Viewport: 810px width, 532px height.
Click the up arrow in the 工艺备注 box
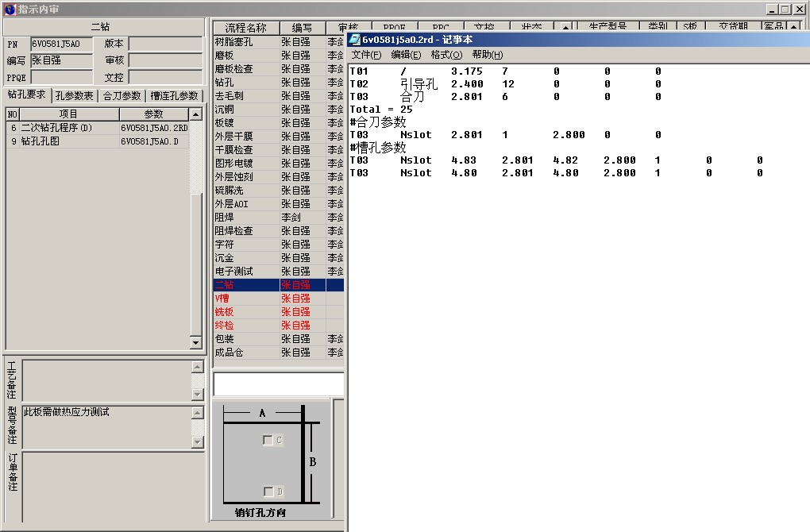coord(197,367)
